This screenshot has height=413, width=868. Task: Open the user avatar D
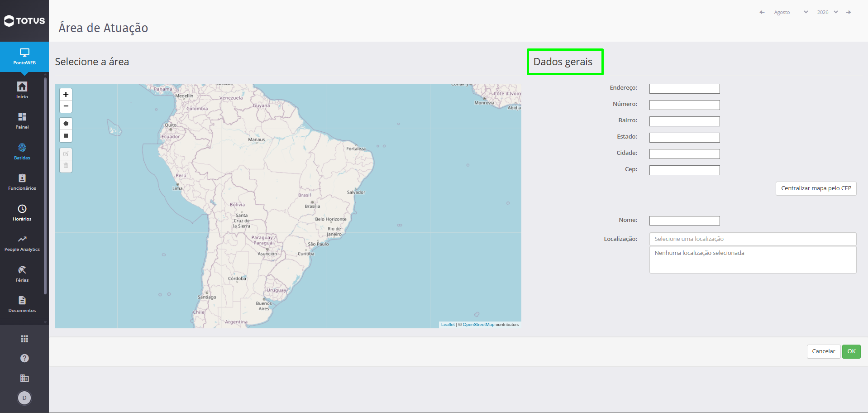(x=24, y=398)
